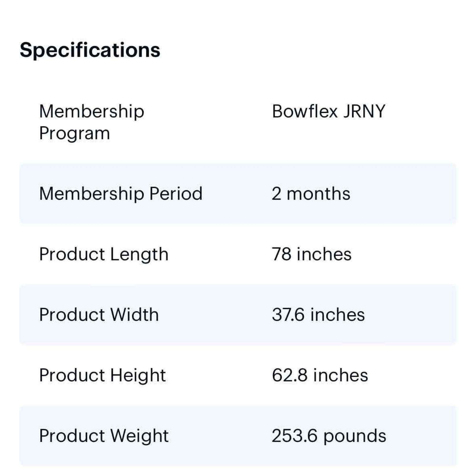
Task: Tap the word JRNY in the membership value
Action: click(364, 111)
